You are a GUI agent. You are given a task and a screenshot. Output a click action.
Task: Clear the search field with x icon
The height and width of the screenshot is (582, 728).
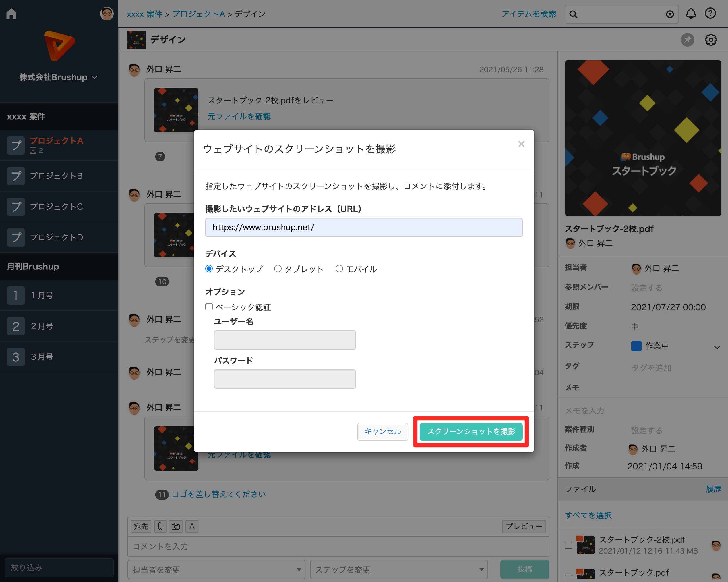click(670, 14)
